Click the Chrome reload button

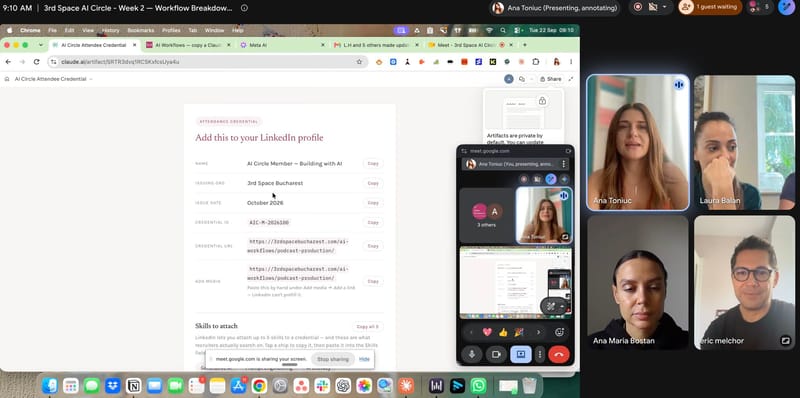[x=36, y=62]
